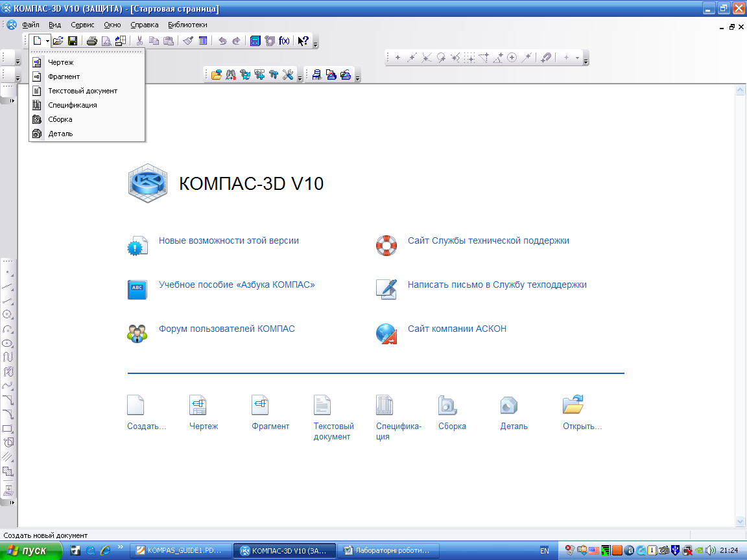Click the binoculars Find and Replace icon
This screenshot has width=747, height=560.
(x=231, y=75)
